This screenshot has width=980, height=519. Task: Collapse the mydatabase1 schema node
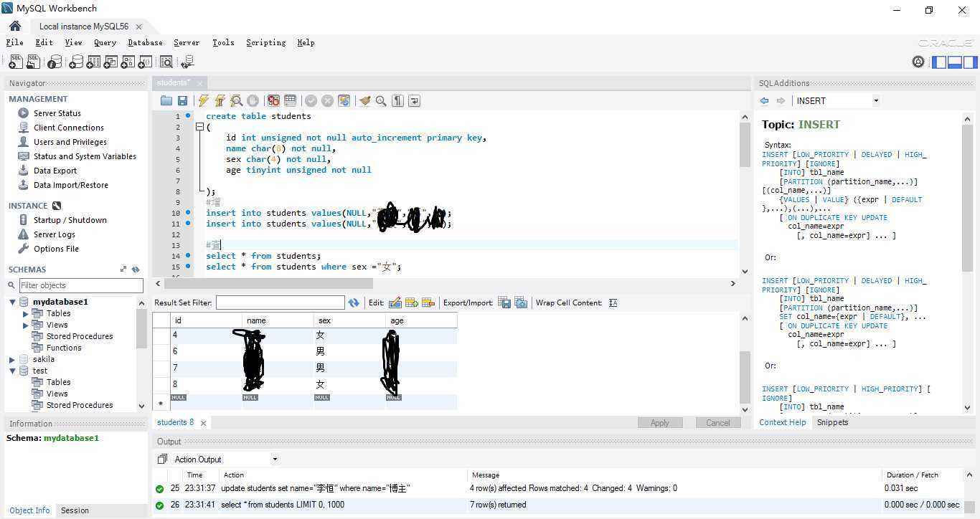(x=12, y=302)
